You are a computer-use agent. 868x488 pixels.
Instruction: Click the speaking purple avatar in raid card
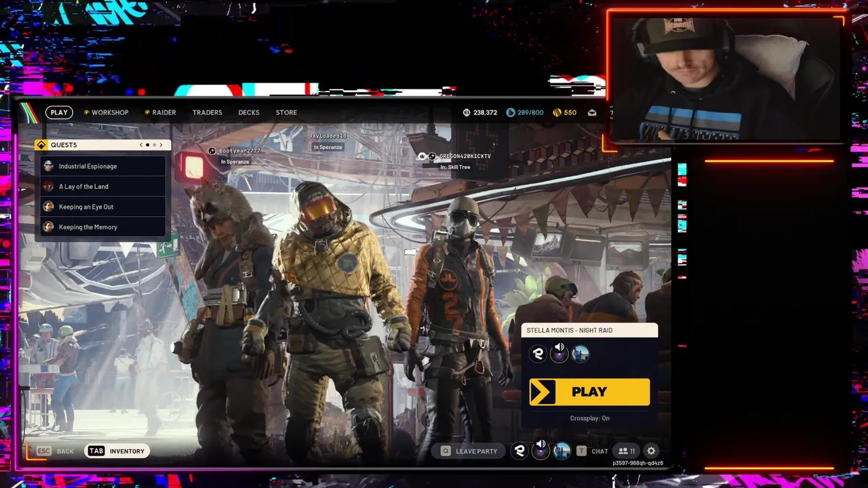tap(559, 355)
